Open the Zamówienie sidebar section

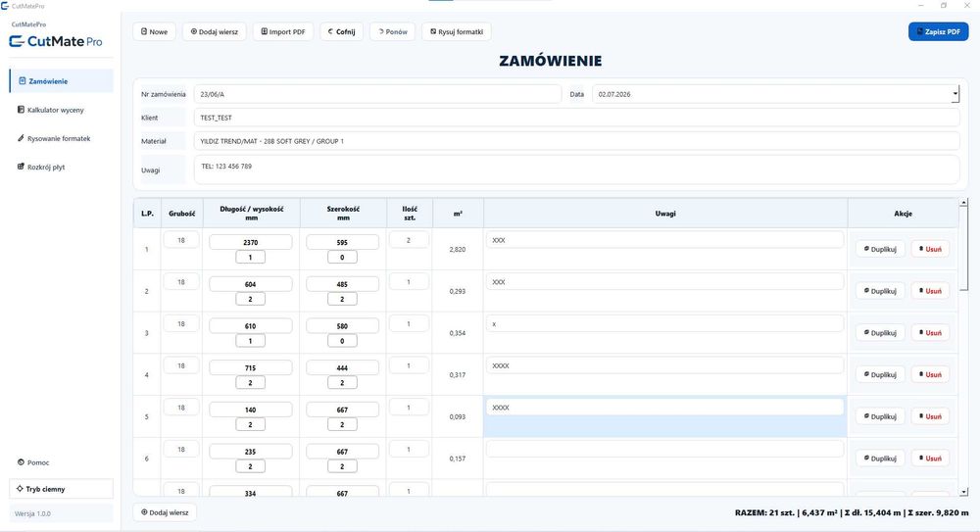[61, 81]
